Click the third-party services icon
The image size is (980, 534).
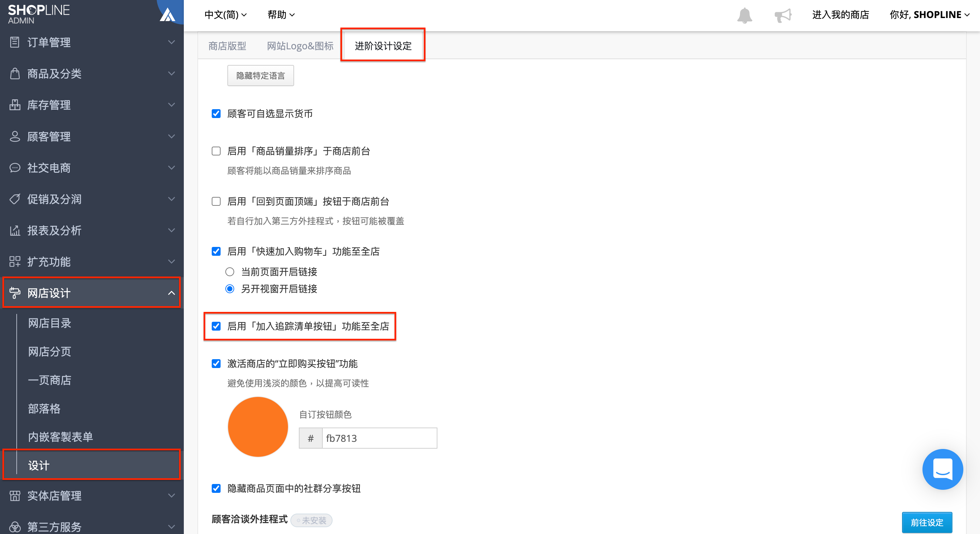[x=15, y=527]
